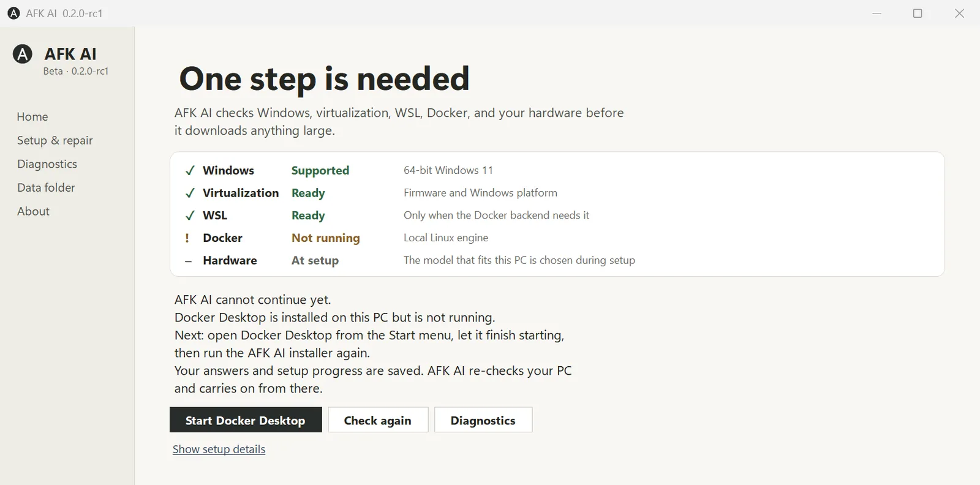The width and height of the screenshot is (980, 485).
Task: Select the Hardware row label
Action: [x=230, y=260]
